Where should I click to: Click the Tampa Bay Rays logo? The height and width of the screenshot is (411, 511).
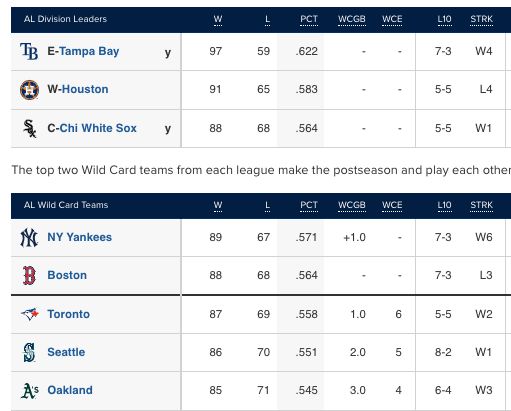29,51
